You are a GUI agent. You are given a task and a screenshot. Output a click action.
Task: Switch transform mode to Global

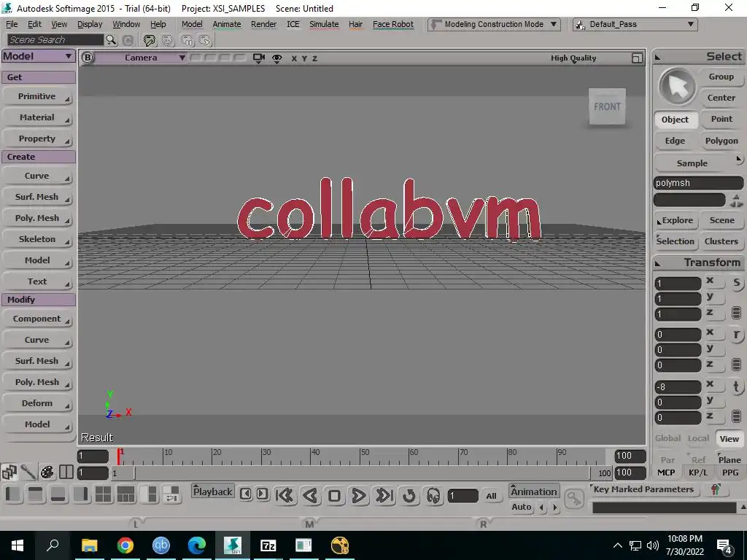pyautogui.click(x=667, y=438)
